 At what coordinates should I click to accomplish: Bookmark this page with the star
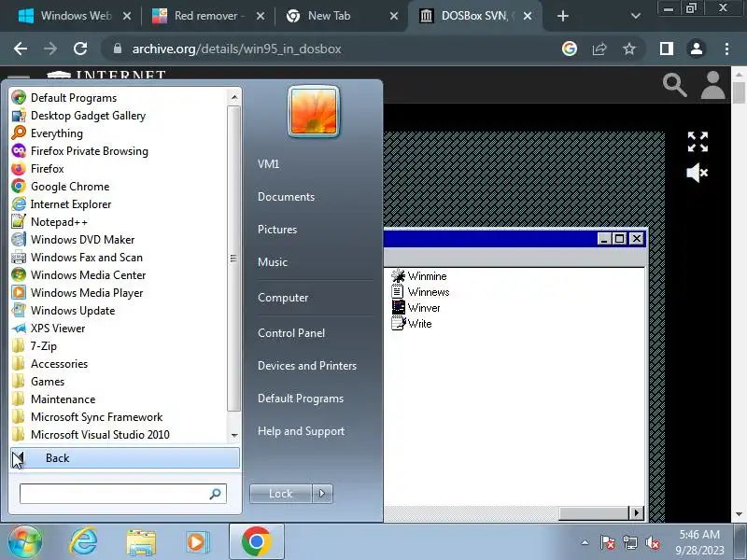pyautogui.click(x=629, y=49)
